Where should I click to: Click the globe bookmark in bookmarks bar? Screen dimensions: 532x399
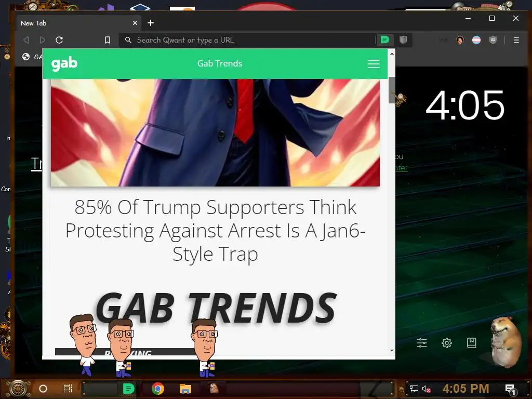[26, 57]
